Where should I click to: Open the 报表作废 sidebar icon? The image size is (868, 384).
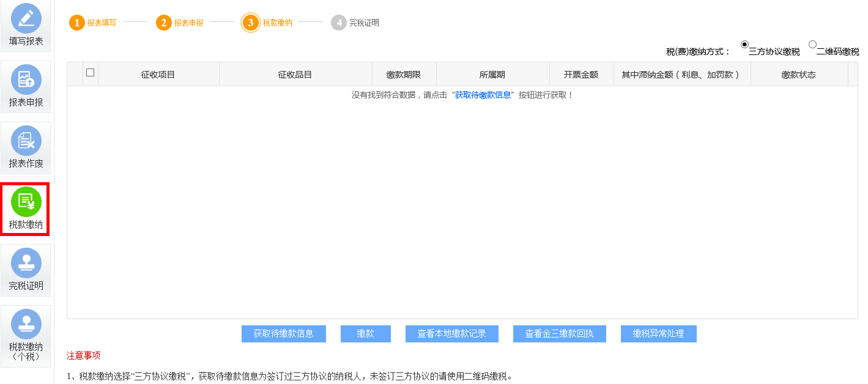26,148
